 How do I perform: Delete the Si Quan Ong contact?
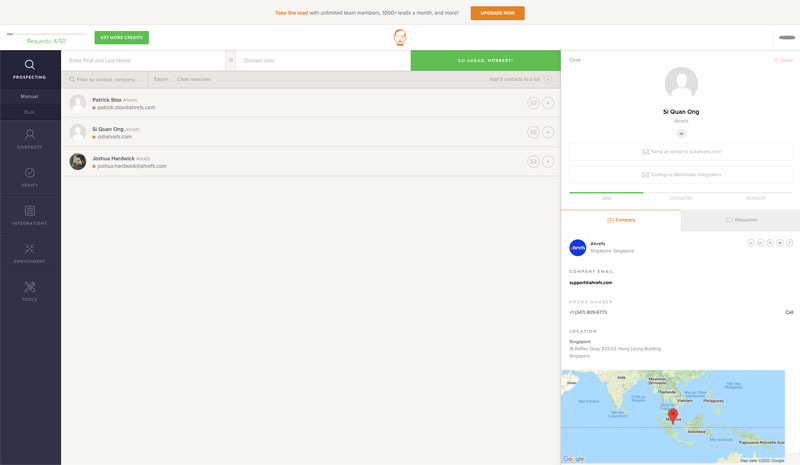click(783, 60)
